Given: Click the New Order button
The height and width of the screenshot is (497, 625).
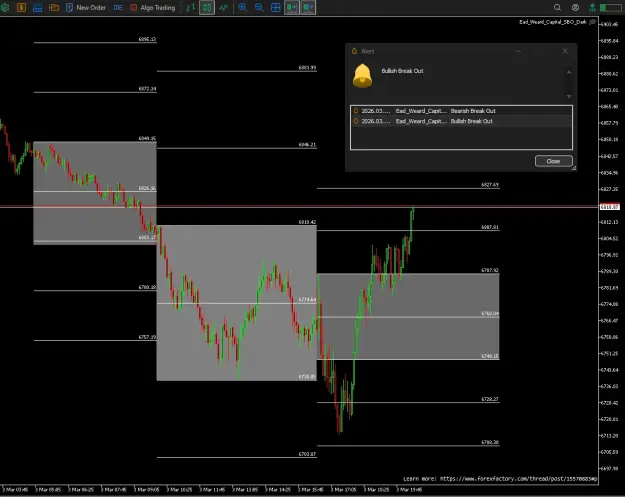Looking at the screenshot, I should pos(86,7).
